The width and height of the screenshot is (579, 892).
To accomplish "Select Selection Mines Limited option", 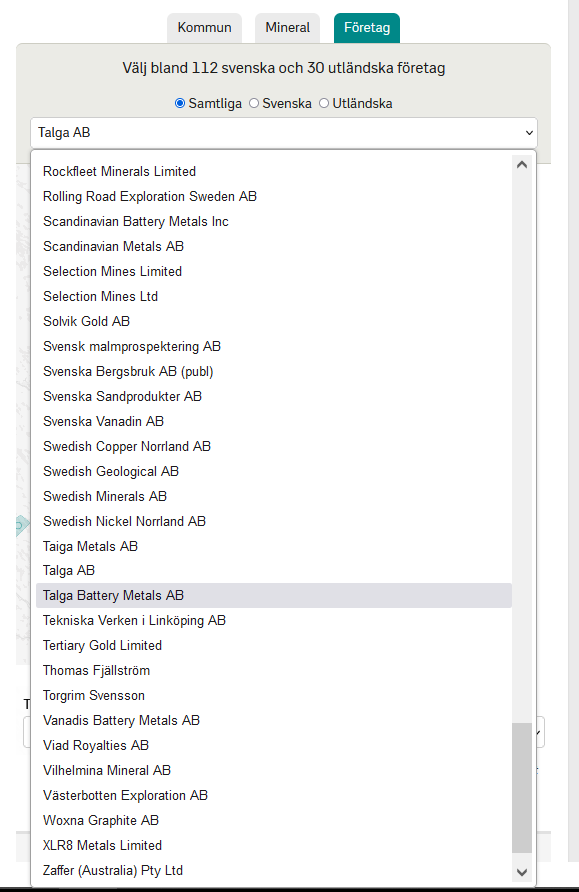I will point(274,271).
